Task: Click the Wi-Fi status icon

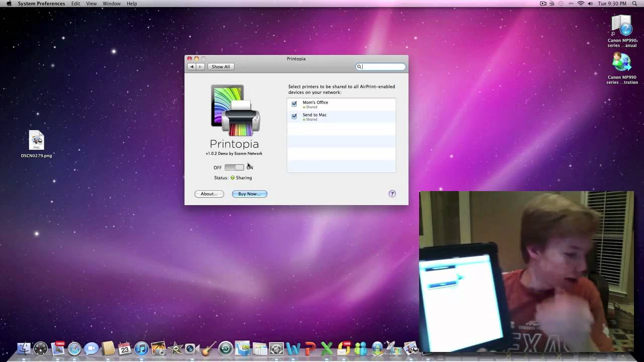Action: tap(581, 4)
